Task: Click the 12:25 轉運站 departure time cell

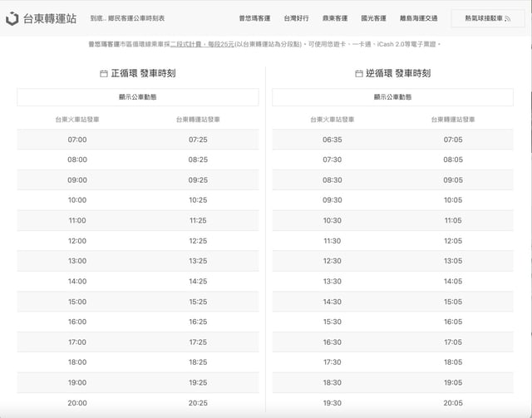Action: point(198,241)
